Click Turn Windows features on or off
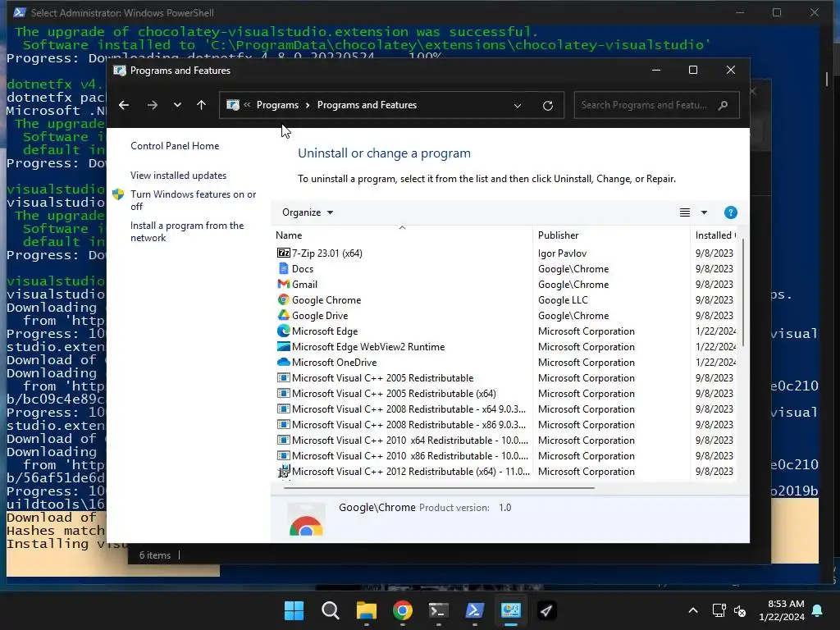Viewport: 840px width, 630px height. [194, 200]
